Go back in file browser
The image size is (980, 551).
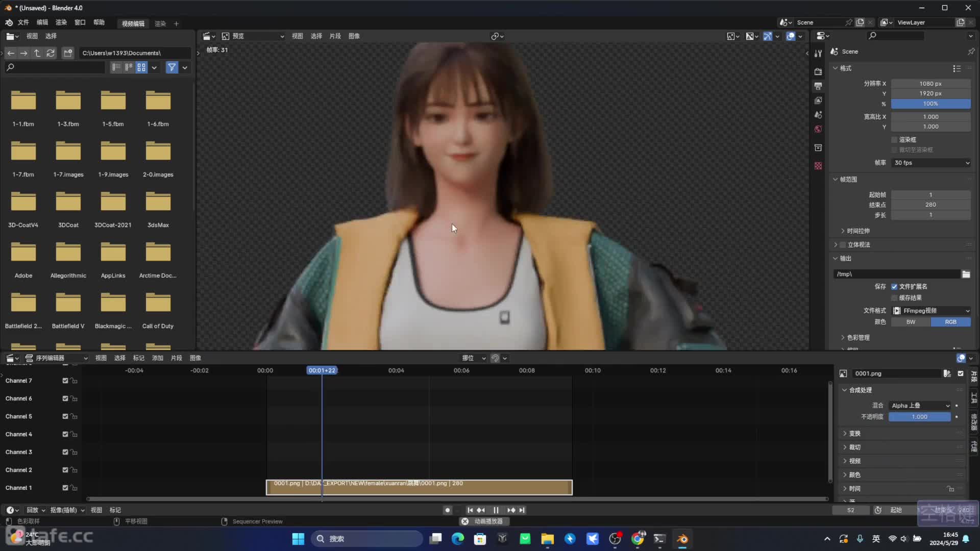(x=11, y=53)
